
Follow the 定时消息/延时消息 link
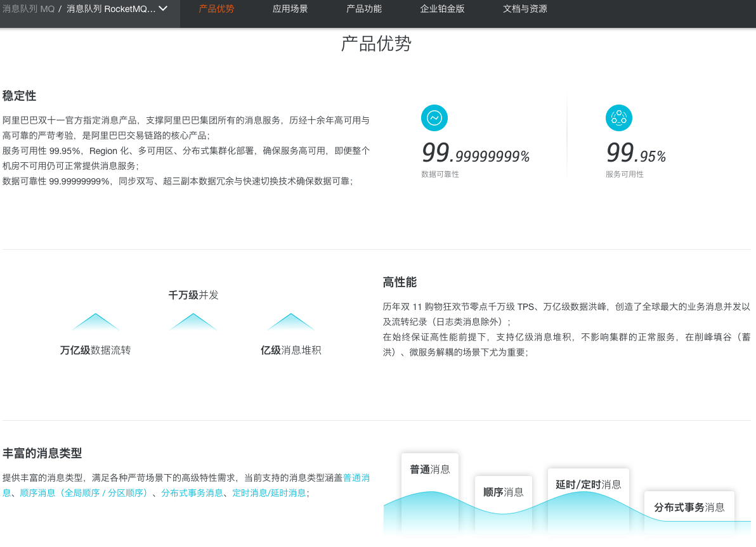pyautogui.click(x=269, y=492)
